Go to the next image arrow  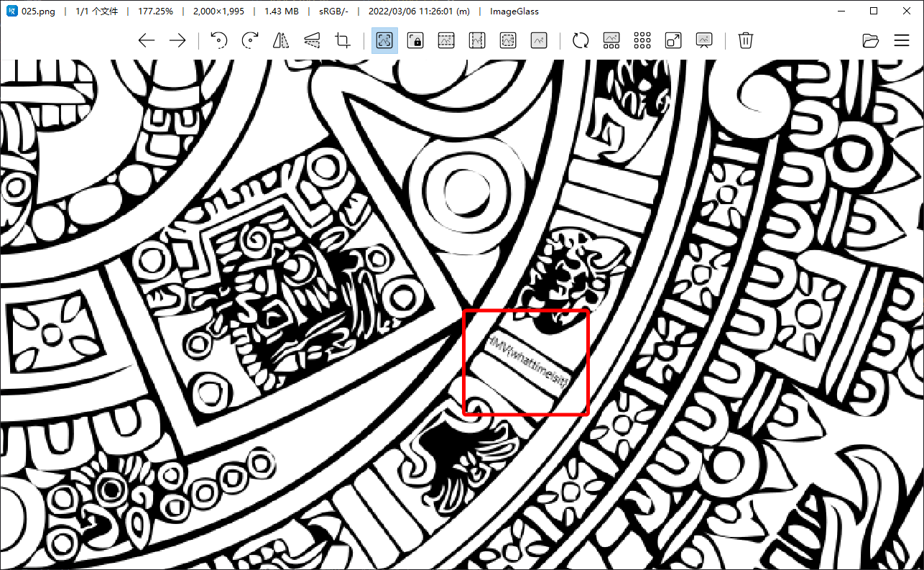click(x=177, y=40)
